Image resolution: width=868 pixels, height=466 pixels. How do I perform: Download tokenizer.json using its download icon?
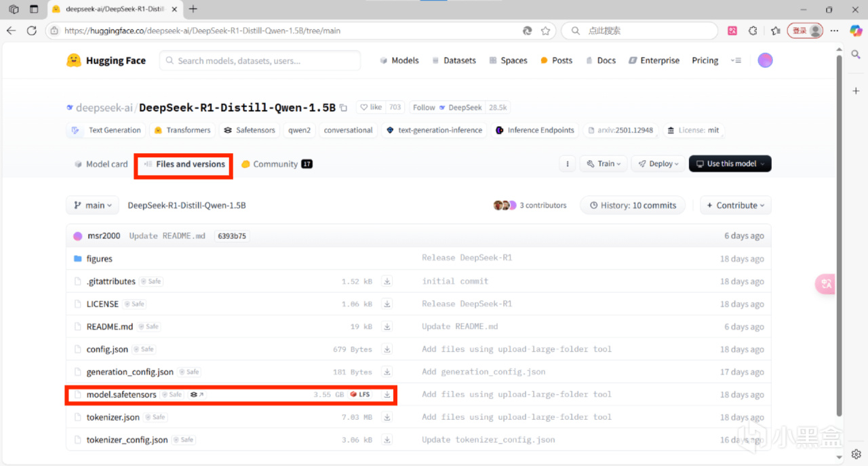[387, 417]
